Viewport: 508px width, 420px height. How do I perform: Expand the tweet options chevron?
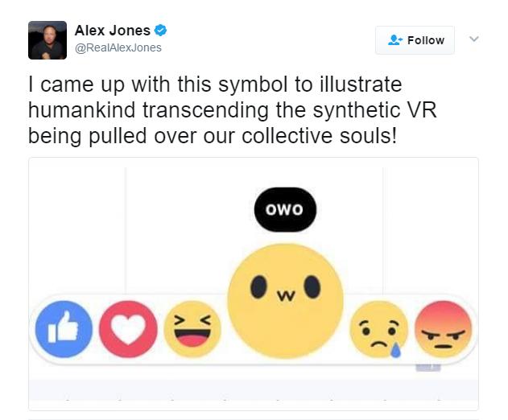click(x=474, y=39)
